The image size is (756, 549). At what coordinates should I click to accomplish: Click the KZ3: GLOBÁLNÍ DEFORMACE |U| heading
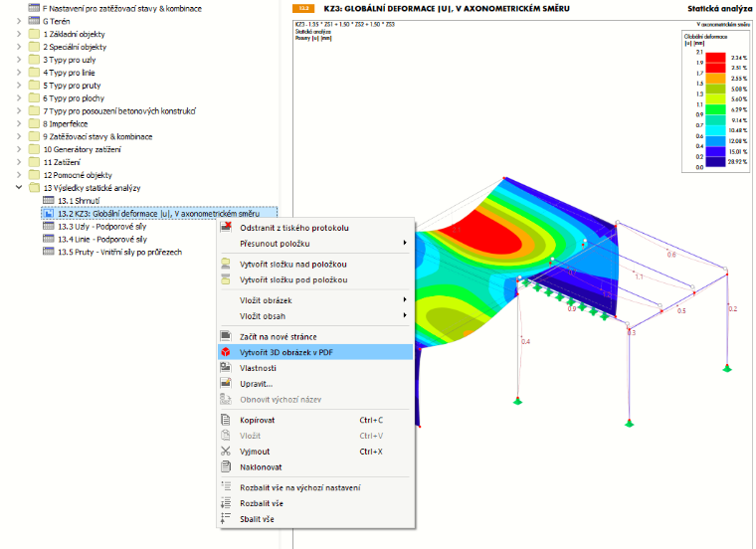coord(447,8)
